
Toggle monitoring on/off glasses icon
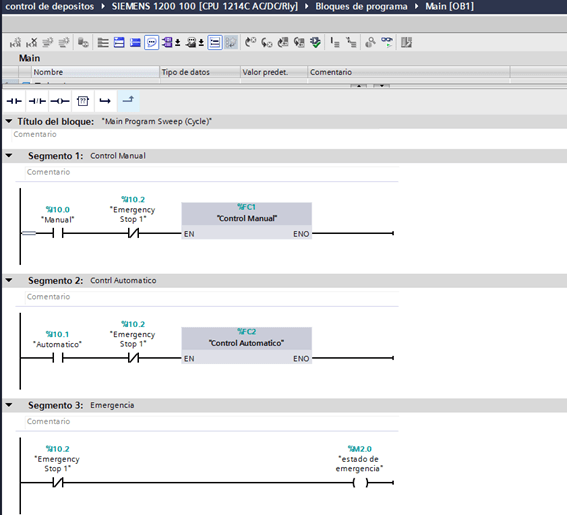[x=387, y=43]
